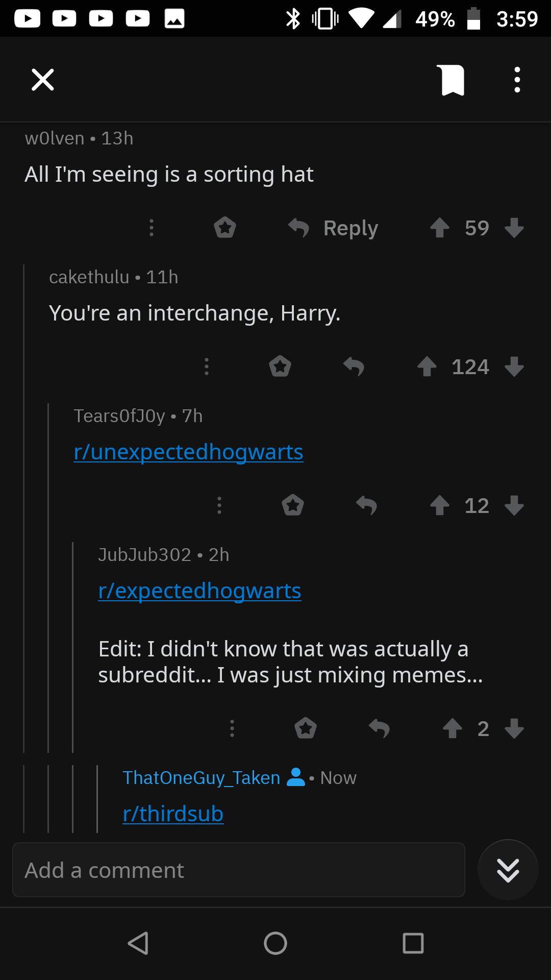Open the r/expectedhogwarts link
551x980 pixels.
click(x=200, y=591)
